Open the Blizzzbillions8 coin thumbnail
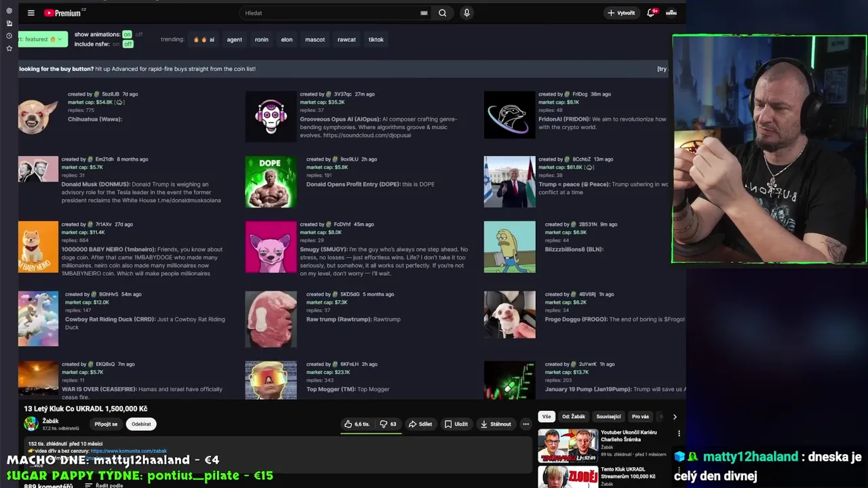This screenshot has height=488, width=868. click(509, 247)
